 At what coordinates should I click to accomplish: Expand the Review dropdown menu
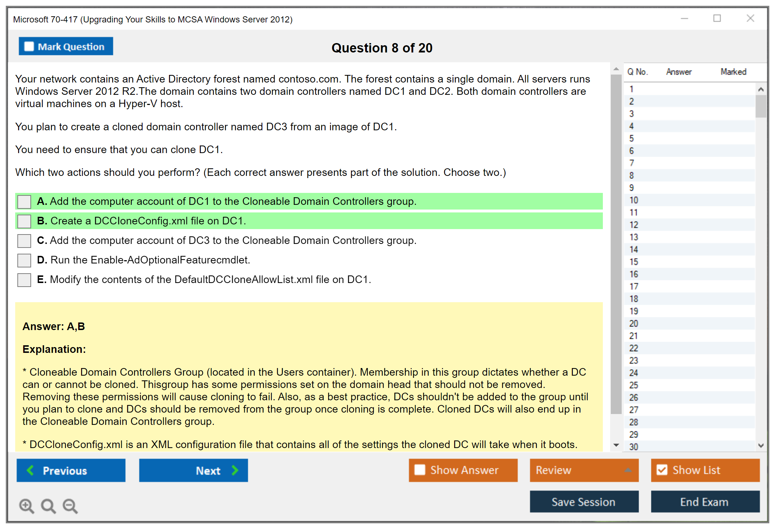point(628,470)
